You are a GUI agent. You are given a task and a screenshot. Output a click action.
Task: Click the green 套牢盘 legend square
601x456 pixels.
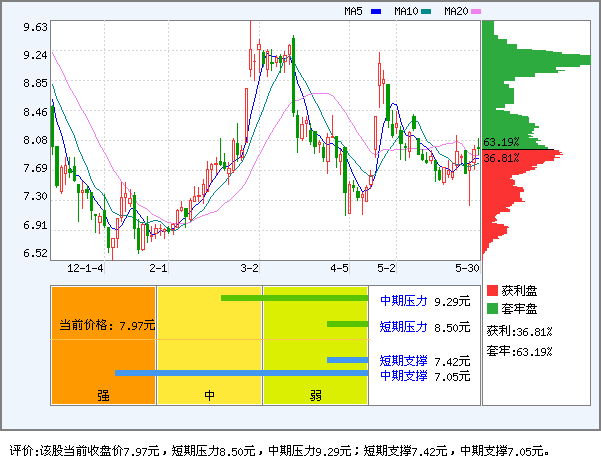click(492, 309)
